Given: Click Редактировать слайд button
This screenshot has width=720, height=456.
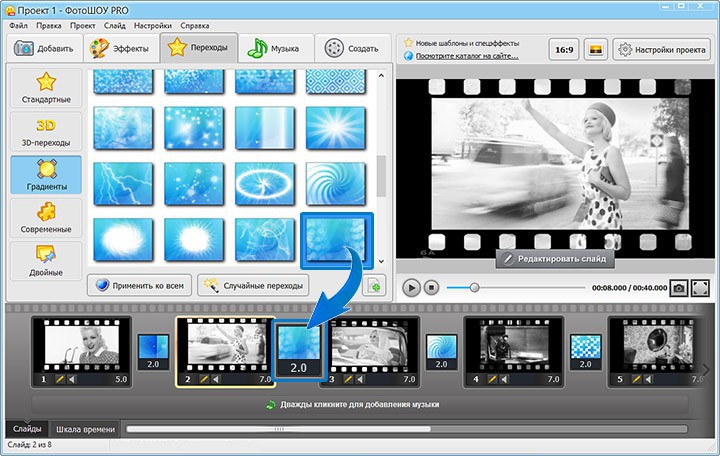Looking at the screenshot, I should 555,259.
